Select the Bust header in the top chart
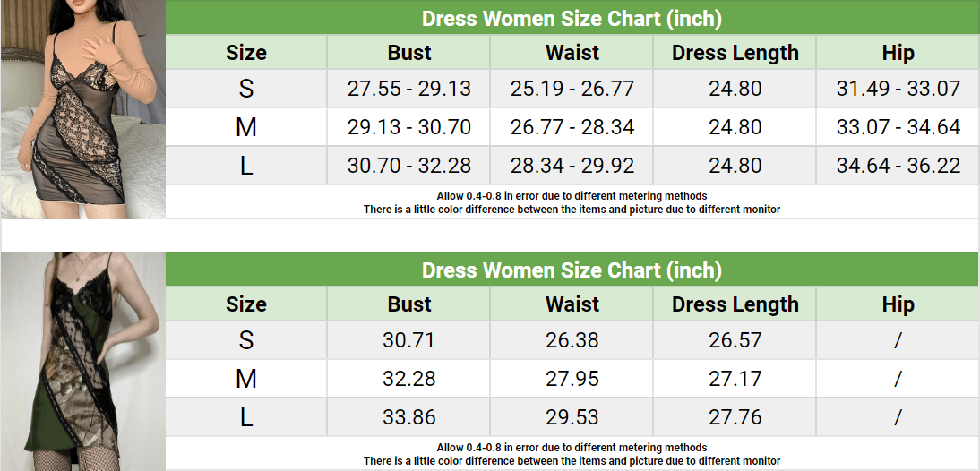 click(409, 53)
